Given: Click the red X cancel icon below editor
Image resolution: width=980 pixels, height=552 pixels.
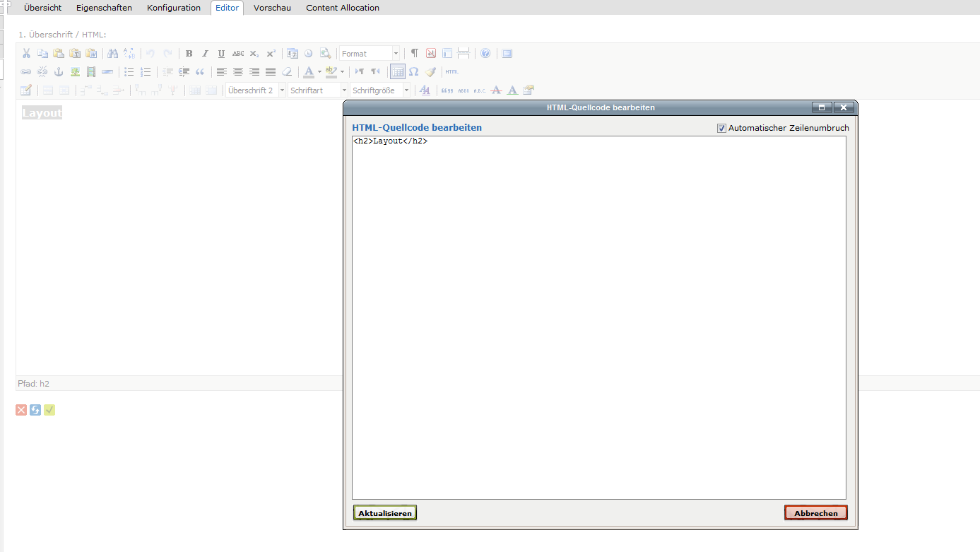Looking at the screenshot, I should coord(21,410).
